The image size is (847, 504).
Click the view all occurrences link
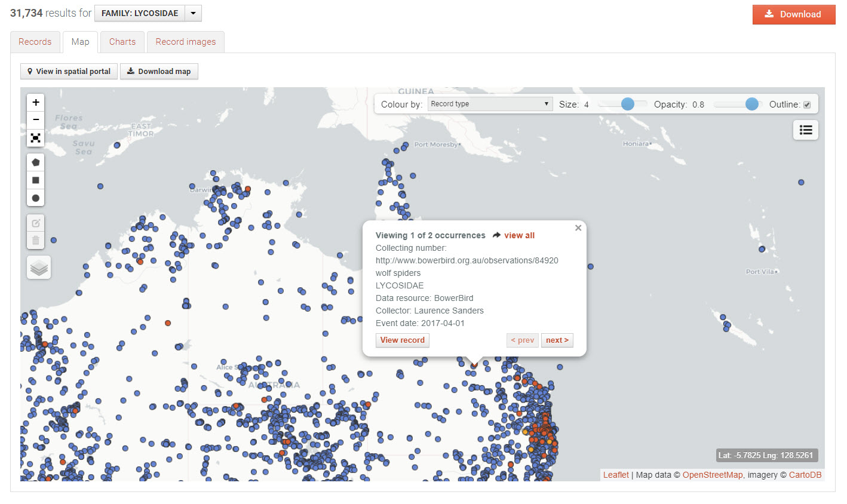click(518, 235)
